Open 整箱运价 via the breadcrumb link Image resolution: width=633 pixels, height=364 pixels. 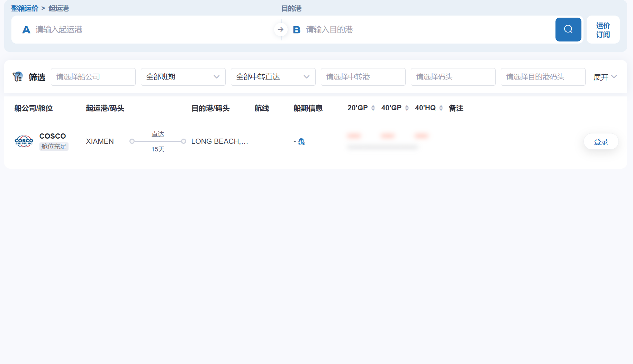tap(25, 8)
